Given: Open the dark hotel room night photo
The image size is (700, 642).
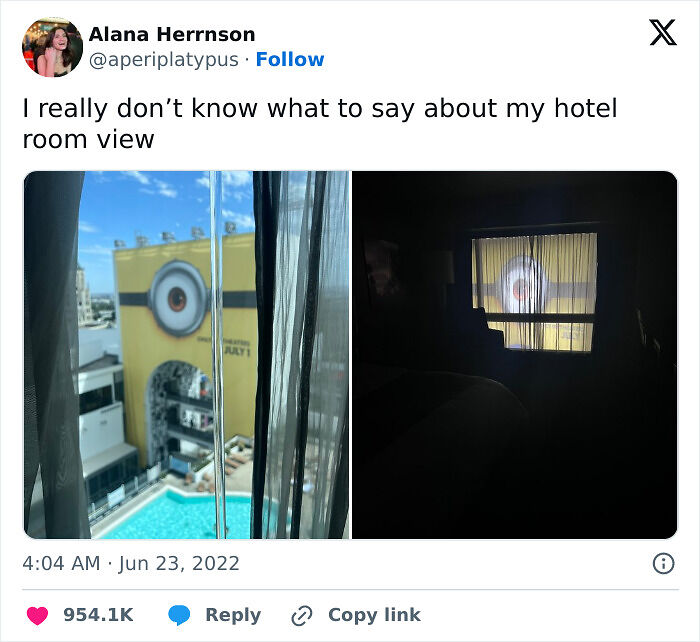Looking at the screenshot, I should click(x=515, y=355).
